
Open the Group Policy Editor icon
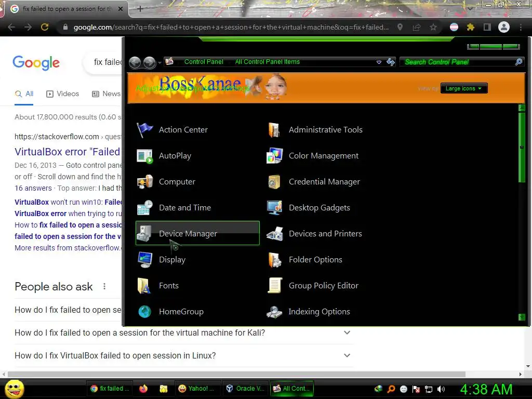(274, 286)
